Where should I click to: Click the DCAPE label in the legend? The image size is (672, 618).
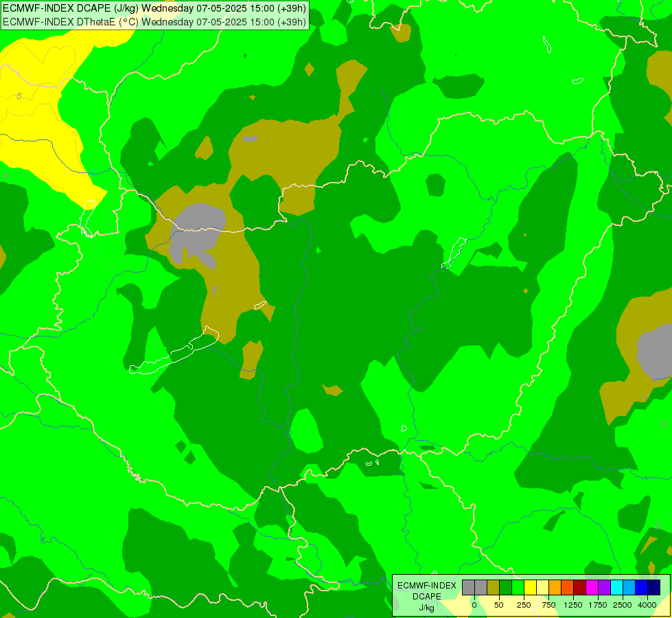point(427,597)
